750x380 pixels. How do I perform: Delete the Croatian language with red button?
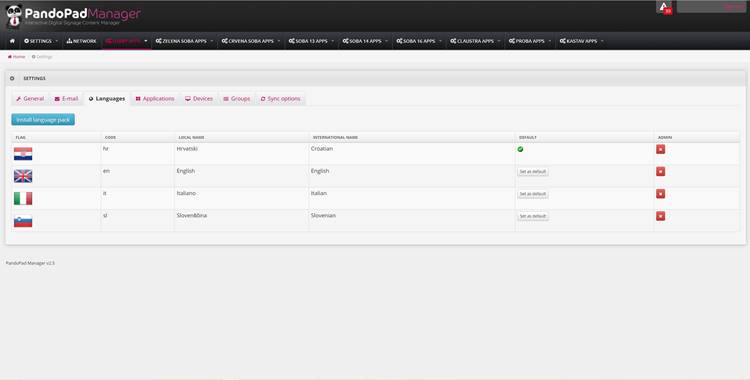click(661, 149)
